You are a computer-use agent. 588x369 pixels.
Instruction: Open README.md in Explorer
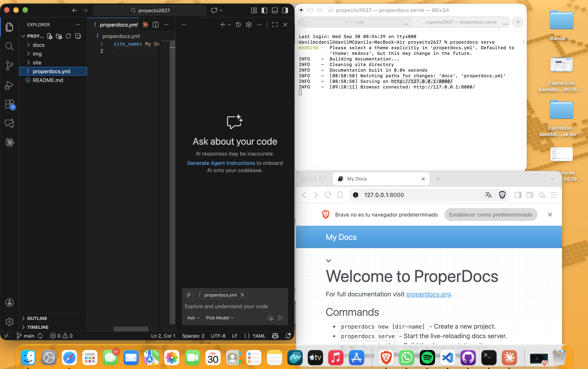tap(53, 80)
